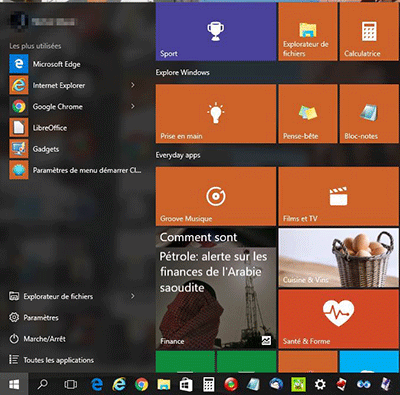The width and height of the screenshot is (400, 395).
Task: Expand Explorateur de fichiers submenu arrow
Action: pos(133,296)
